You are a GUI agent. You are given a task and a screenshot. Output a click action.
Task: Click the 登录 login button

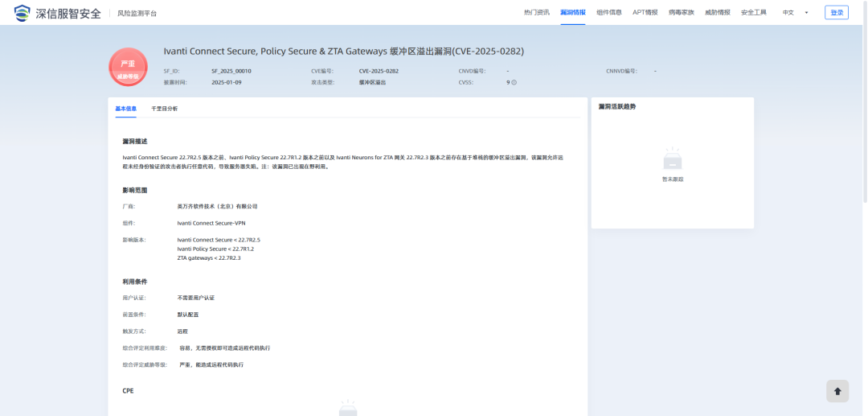pos(837,12)
